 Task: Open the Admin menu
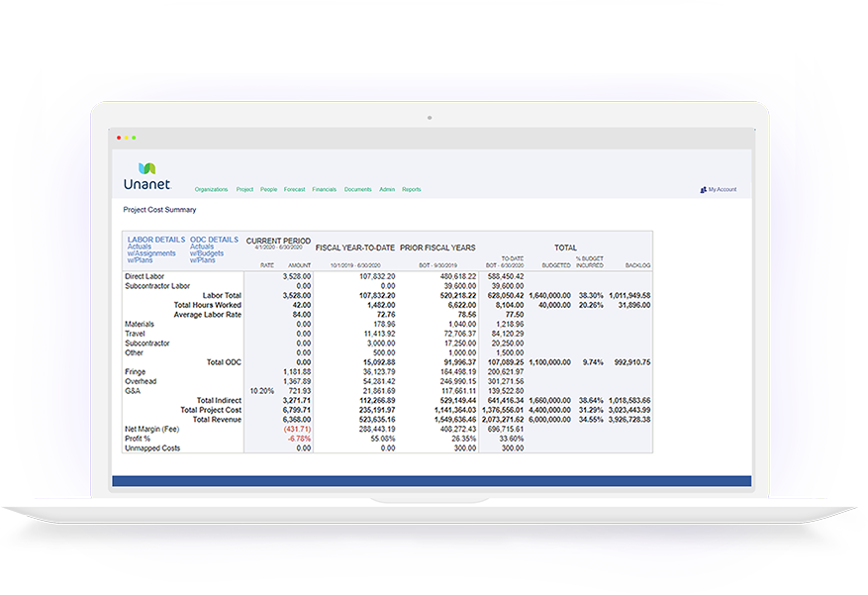388,188
